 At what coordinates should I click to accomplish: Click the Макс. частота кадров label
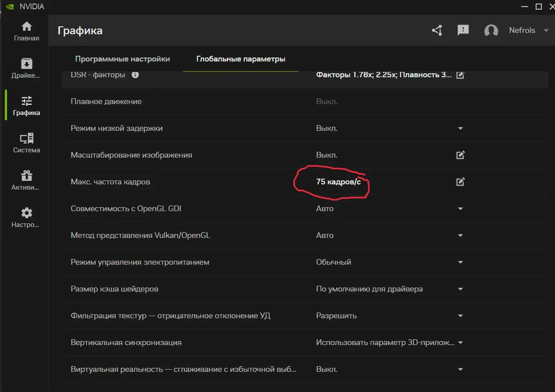click(x=110, y=182)
